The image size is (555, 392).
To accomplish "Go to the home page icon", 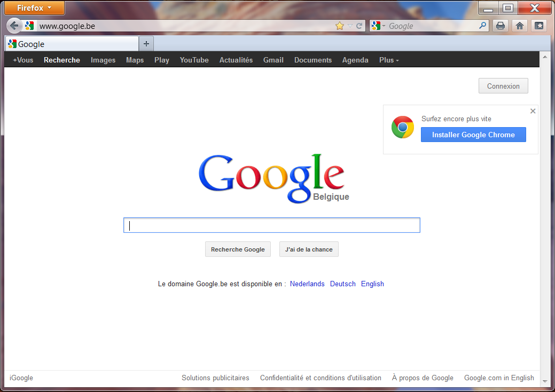I will [x=520, y=26].
